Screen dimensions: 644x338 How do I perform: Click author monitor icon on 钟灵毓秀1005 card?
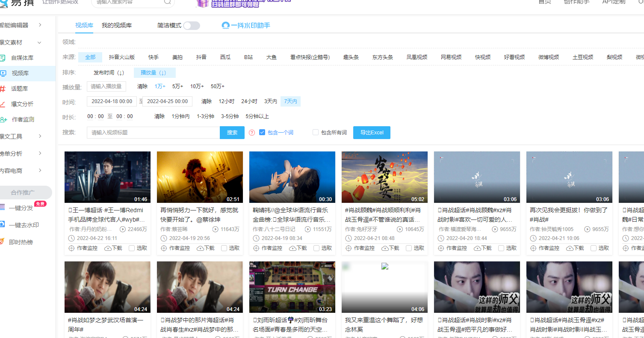[533, 248]
